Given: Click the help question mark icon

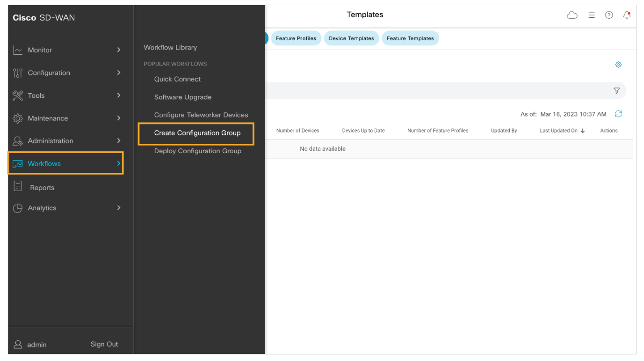Looking at the screenshot, I should (x=609, y=15).
